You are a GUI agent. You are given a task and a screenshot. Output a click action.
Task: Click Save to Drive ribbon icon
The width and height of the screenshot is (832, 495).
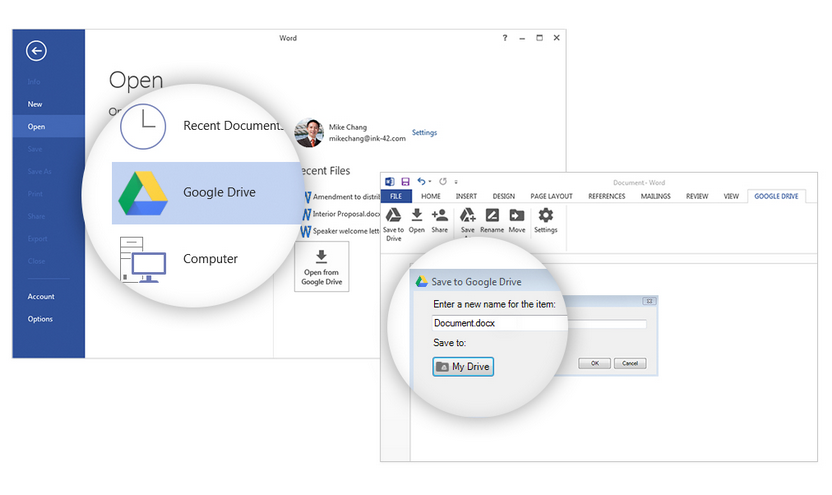[x=393, y=215]
